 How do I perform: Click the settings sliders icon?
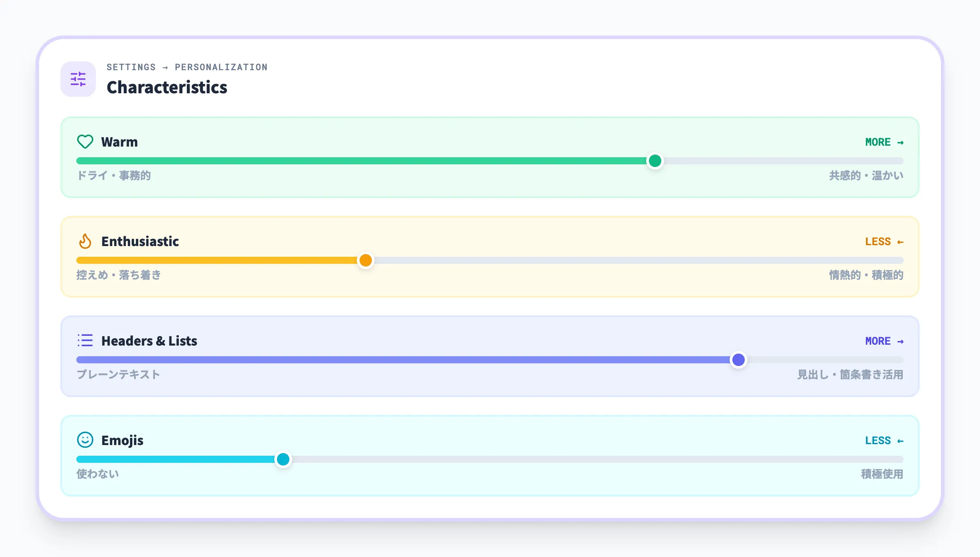78,79
